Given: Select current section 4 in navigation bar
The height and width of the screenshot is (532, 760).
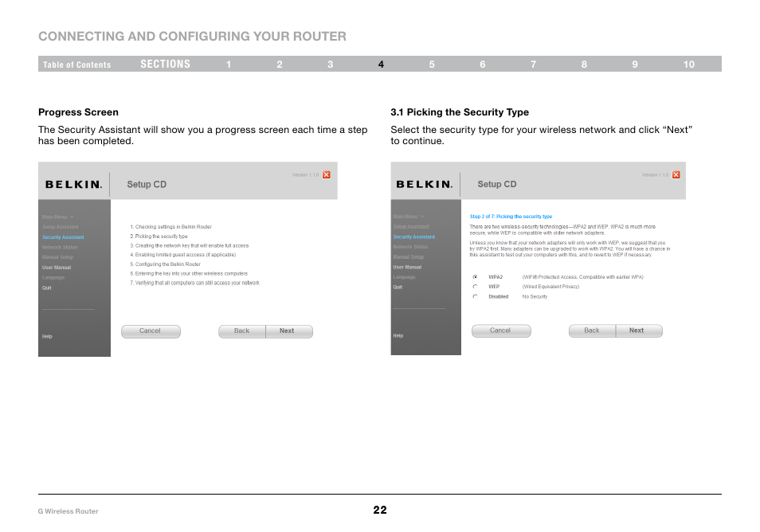Looking at the screenshot, I should coord(381,65).
